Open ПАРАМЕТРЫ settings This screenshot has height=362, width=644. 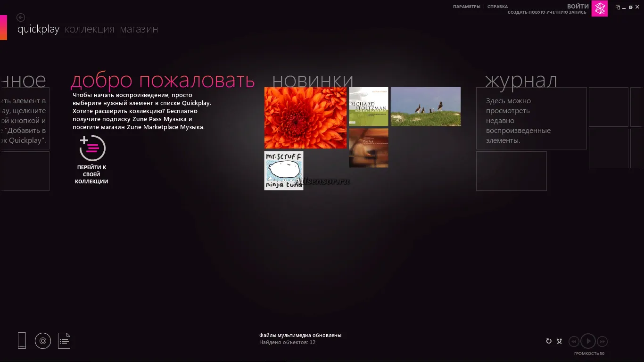point(467,7)
